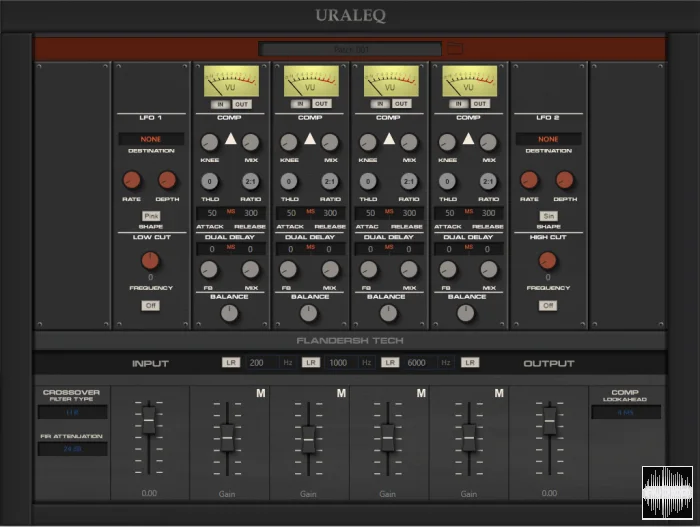
Task: Open the FIR Attenuation value selector
Action: (x=72, y=449)
